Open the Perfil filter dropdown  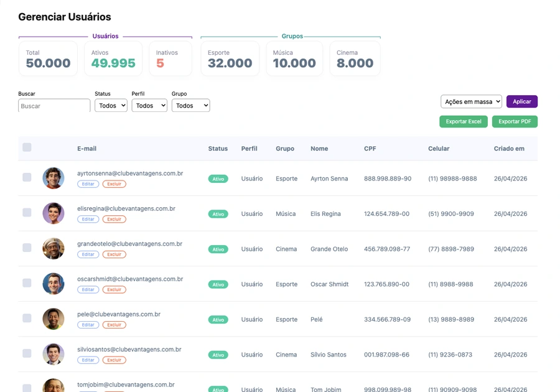(149, 105)
